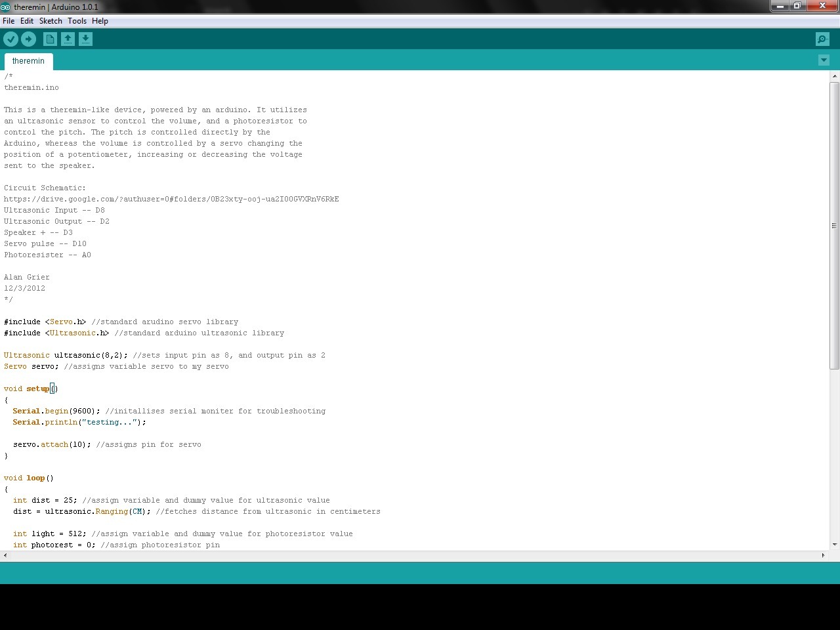Image resolution: width=840 pixels, height=630 pixels.
Task: Open the File menu
Action: pos(9,21)
